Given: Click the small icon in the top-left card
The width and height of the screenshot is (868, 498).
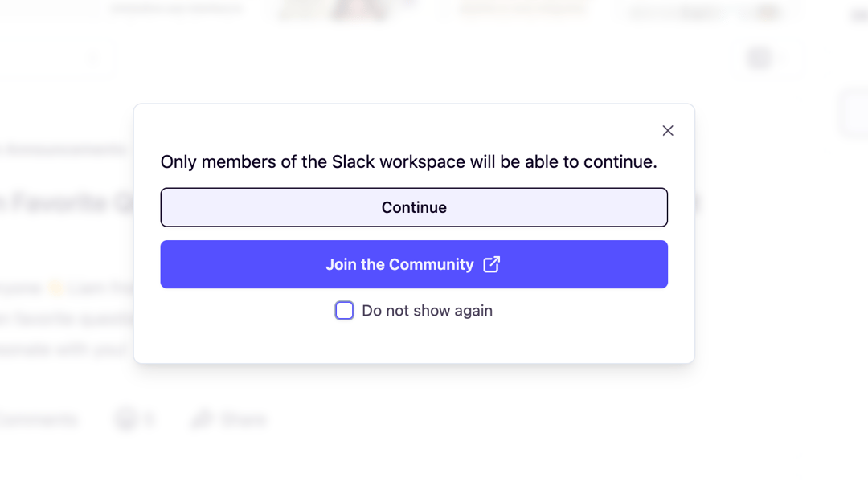Looking at the screenshot, I should 92,58.
